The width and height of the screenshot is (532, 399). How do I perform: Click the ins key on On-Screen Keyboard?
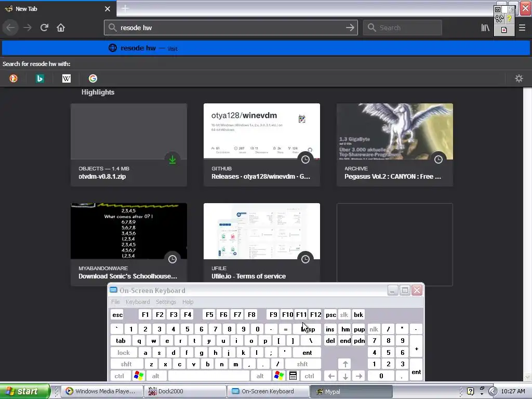(x=330, y=329)
